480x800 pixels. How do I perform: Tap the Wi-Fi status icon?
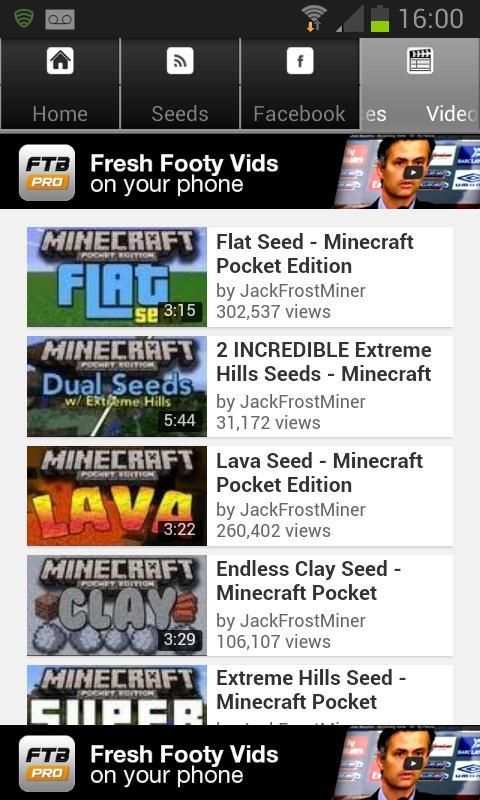tap(314, 18)
